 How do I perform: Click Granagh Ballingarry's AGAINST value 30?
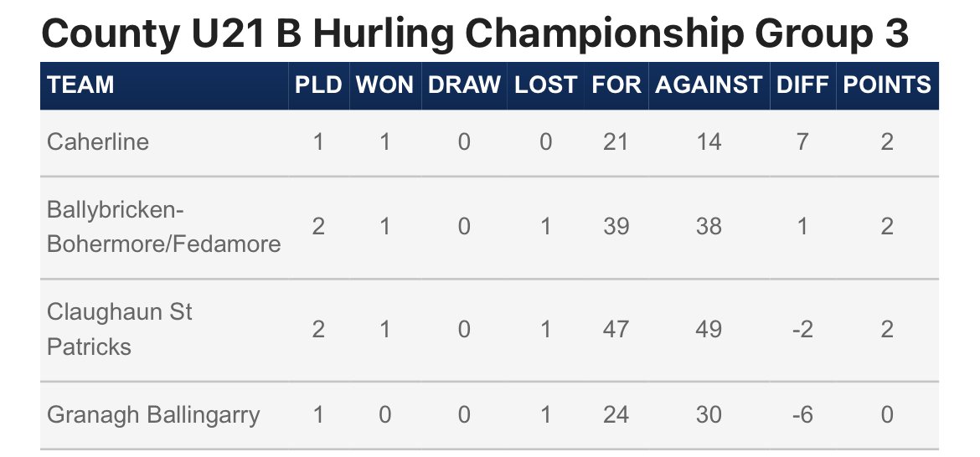click(709, 414)
